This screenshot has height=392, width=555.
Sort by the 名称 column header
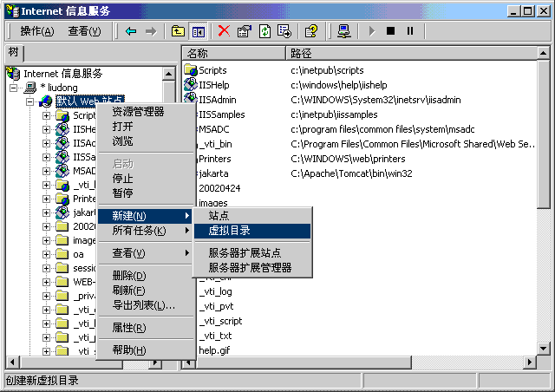coord(233,54)
